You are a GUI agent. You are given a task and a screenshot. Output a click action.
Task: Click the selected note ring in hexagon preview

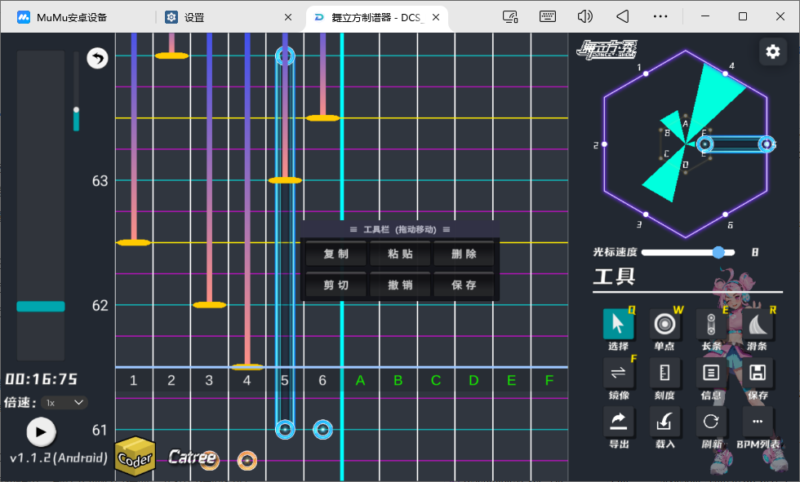click(705, 144)
